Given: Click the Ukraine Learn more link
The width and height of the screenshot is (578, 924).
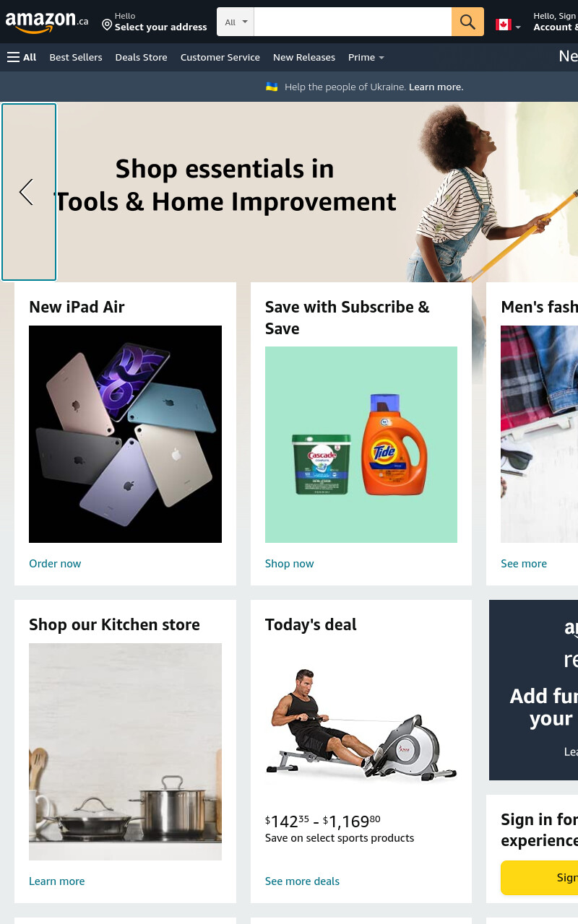Looking at the screenshot, I should pos(436,87).
